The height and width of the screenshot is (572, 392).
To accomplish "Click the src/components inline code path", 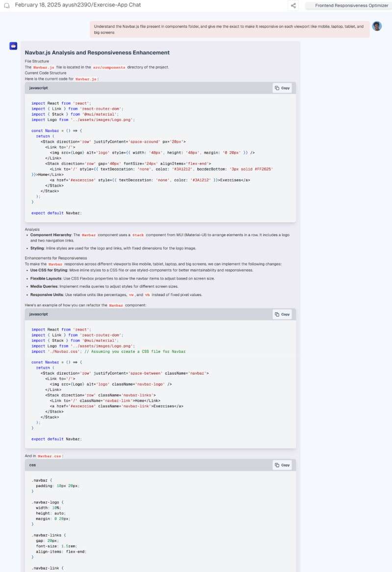I will (109, 67).
